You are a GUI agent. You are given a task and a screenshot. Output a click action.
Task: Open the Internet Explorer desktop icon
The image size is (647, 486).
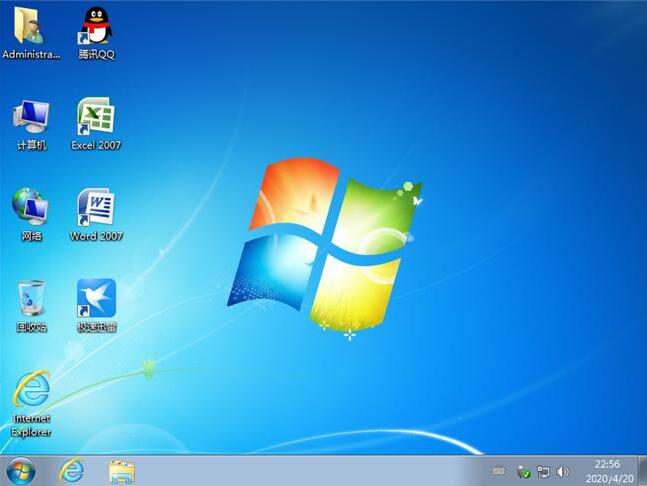pyautogui.click(x=31, y=389)
